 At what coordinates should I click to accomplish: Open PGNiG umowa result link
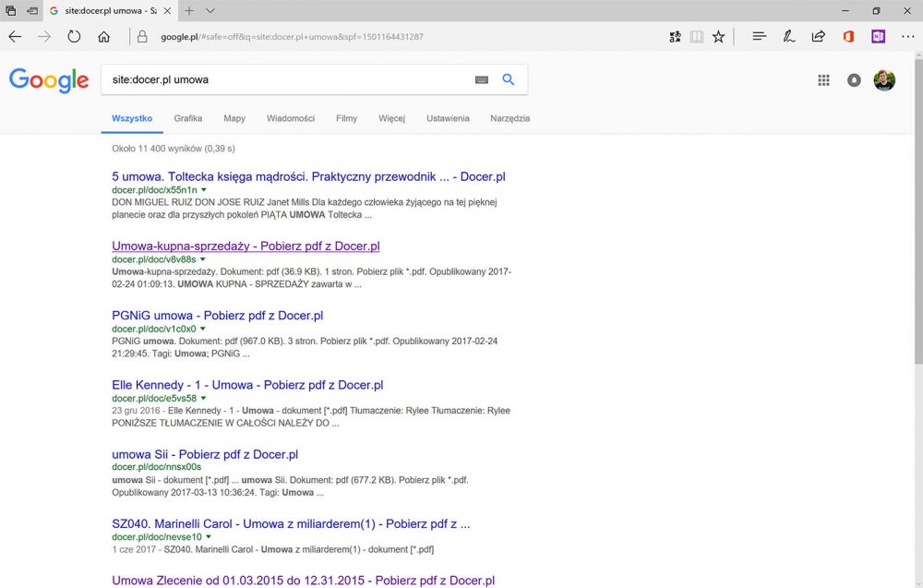(x=217, y=316)
